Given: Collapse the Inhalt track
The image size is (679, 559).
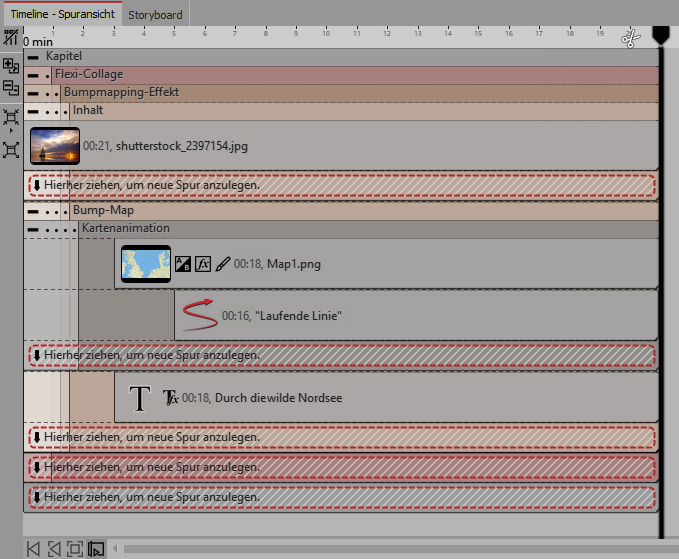Looking at the screenshot, I should (33, 112).
